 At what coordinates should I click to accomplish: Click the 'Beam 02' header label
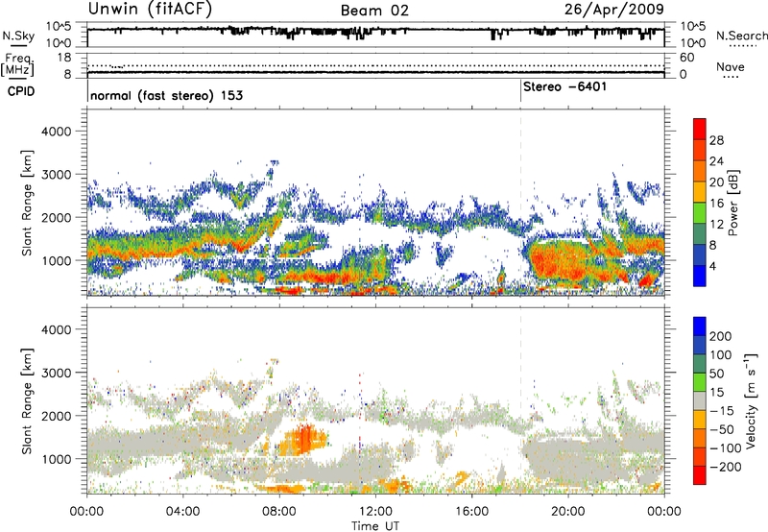tap(374, 11)
